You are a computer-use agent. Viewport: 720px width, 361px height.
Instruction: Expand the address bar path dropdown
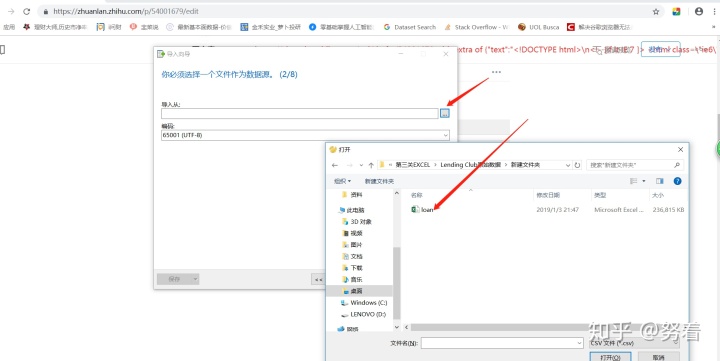(568, 165)
